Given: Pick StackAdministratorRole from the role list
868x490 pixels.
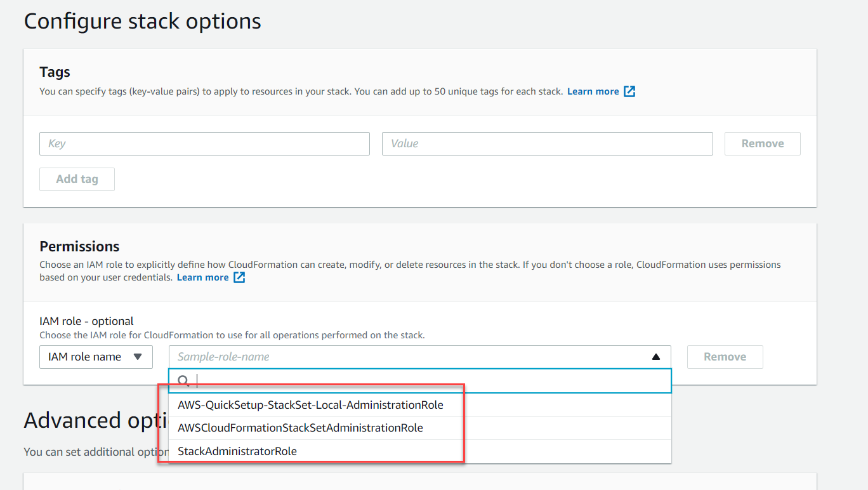Looking at the screenshot, I should pyautogui.click(x=237, y=451).
